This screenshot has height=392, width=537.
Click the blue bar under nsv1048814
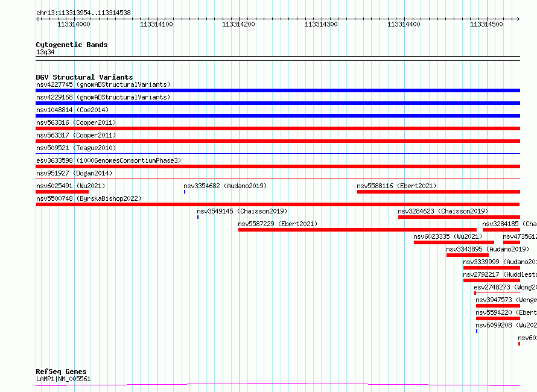click(278, 116)
